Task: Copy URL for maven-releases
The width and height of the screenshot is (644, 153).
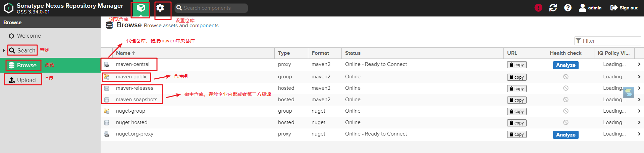Action: point(517,89)
